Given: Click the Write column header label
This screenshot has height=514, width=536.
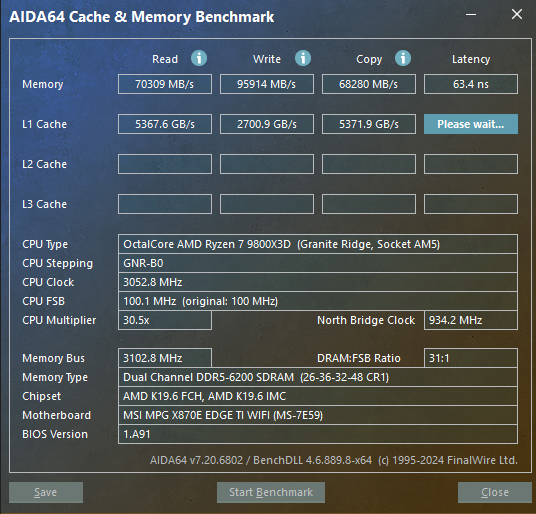Looking at the screenshot, I should 267,59.
